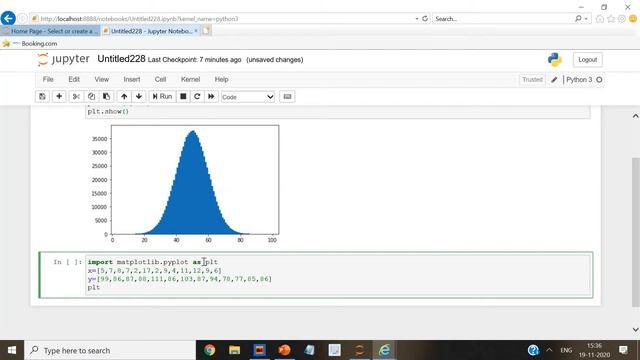Open Internet Explorer from the taskbar
This screenshot has height=360, width=640.
coord(384,350)
